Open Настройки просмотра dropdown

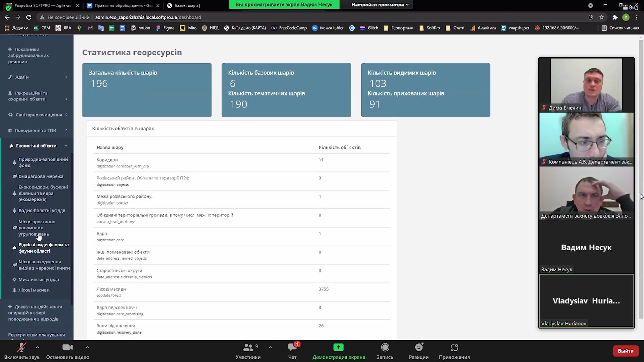tap(380, 5)
